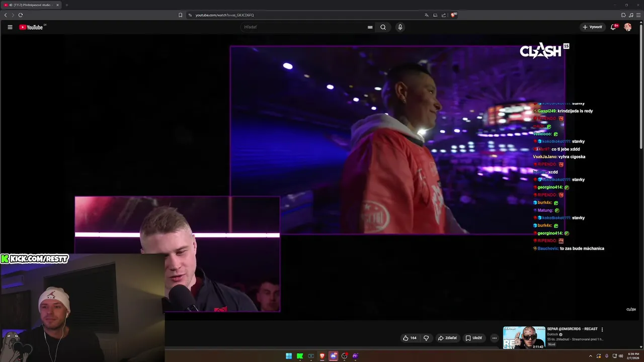The height and width of the screenshot is (362, 644).
Task: Open the green Kick app in taskbar
Action: click(x=300, y=356)
